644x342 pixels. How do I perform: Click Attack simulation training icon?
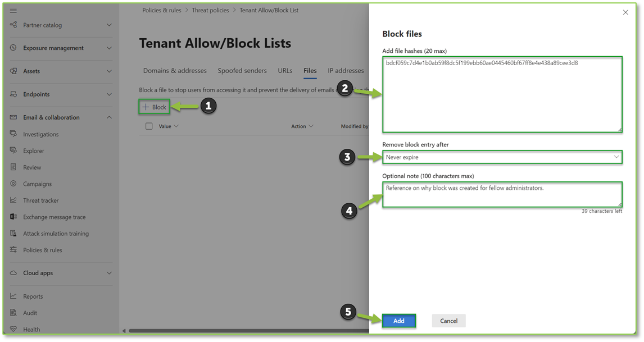coord(13,233)
